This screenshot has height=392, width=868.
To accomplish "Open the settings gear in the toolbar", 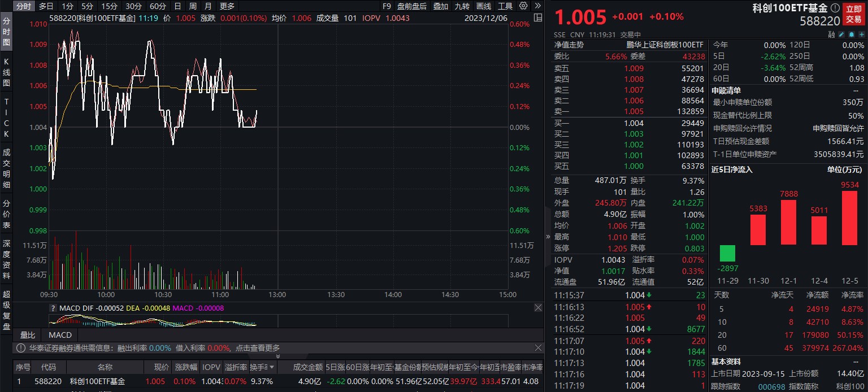I will pyautogui.click(x=523, y=6).
